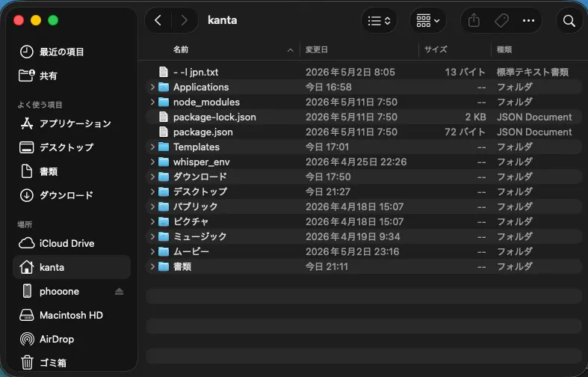Click the パブリック folder name
This screenshot has height=377, width=588.
click(195, 206)
